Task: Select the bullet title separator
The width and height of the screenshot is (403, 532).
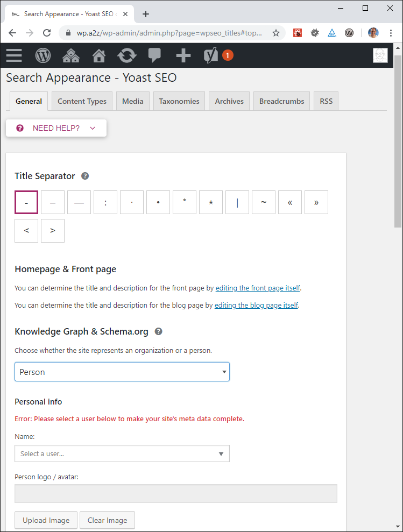Action: (x=158, y=202)
